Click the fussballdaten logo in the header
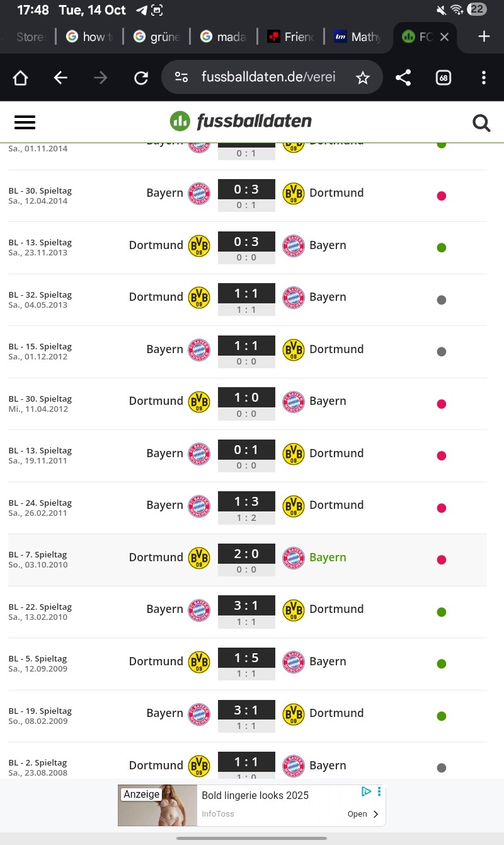The image size is (504, 845). [x=241, y=121]
